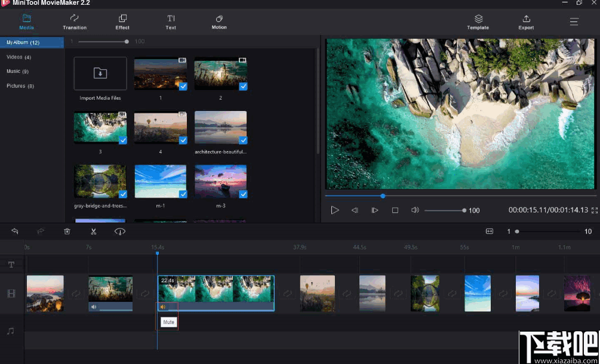Image resolution: width=600 pixels, height=364 pixels.
Task: Delete the selected clip with the trash icon
Action: click(x=67, y=231)
